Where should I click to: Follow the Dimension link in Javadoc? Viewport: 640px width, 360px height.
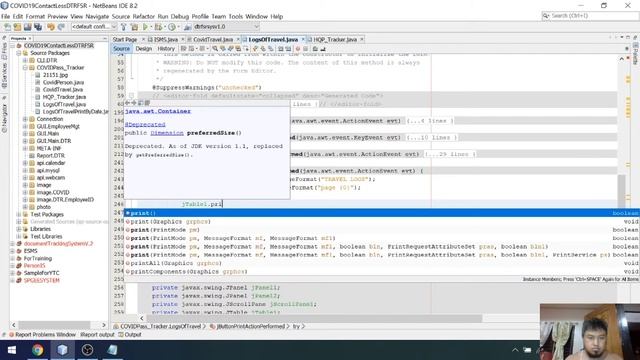coord(167,133)
